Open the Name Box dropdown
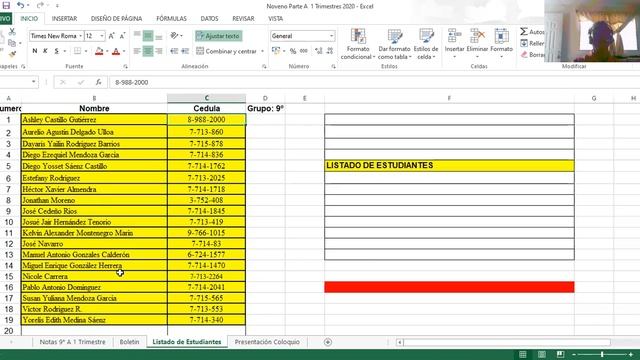This screenshot has width=640, height=360. pos(33,82)
